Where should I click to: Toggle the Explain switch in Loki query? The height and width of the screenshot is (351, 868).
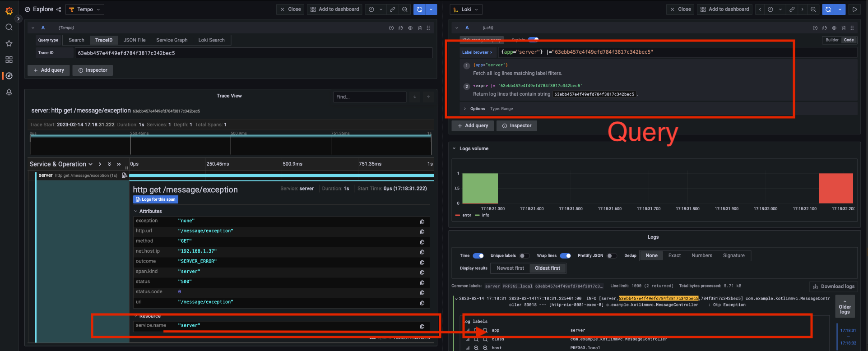(x=533, y=39)
